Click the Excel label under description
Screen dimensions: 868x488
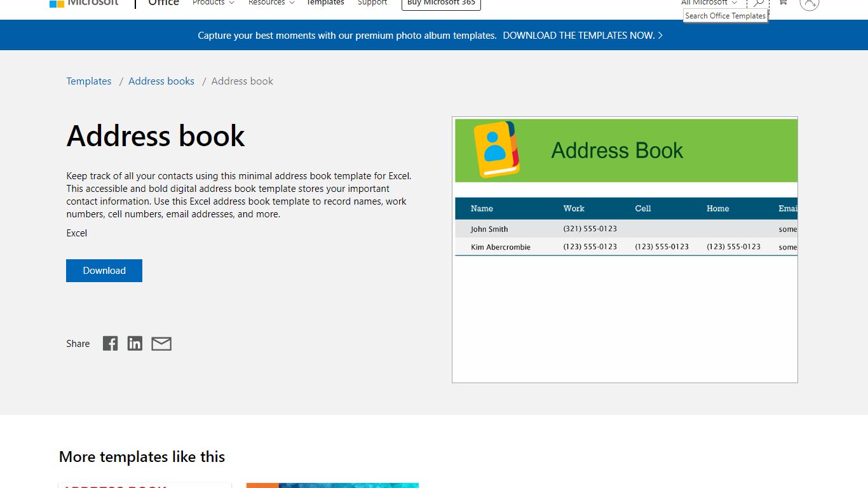tap(77, 233)
